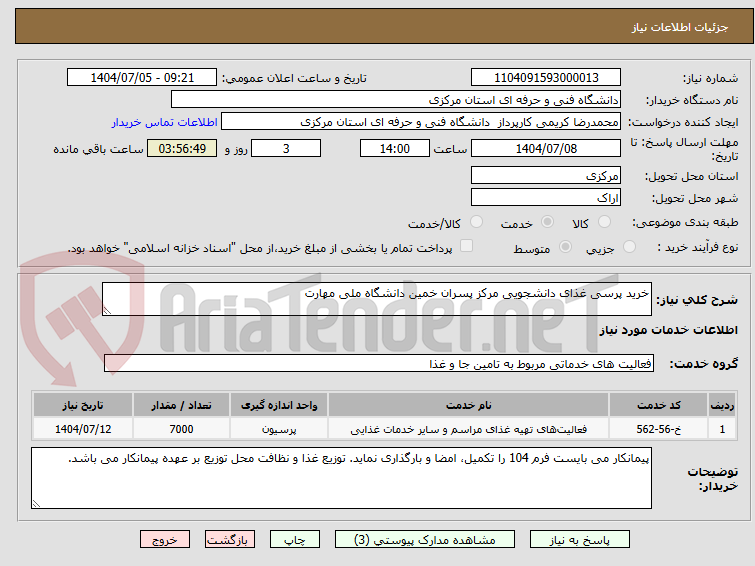Click the نام خدمت column header

pos(469,405)
